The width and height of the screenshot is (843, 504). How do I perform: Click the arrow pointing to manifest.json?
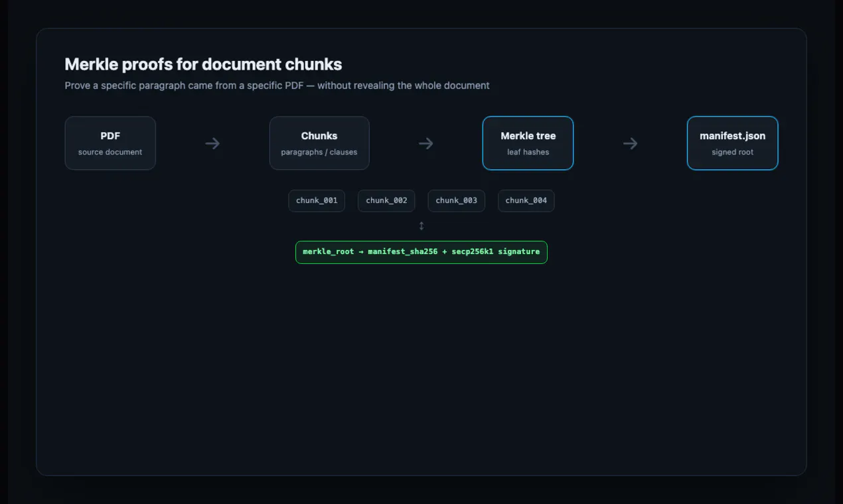[631, 143]
